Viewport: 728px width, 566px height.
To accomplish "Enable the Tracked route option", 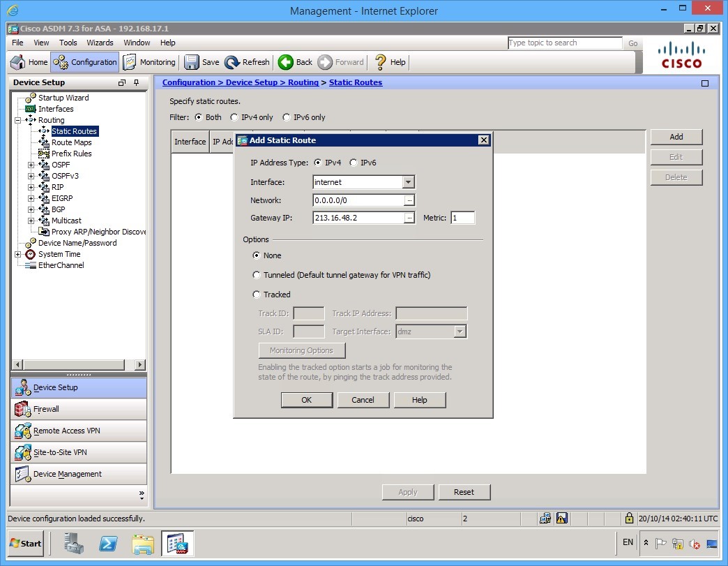I will pyautogui.click(x=257, y=294).
